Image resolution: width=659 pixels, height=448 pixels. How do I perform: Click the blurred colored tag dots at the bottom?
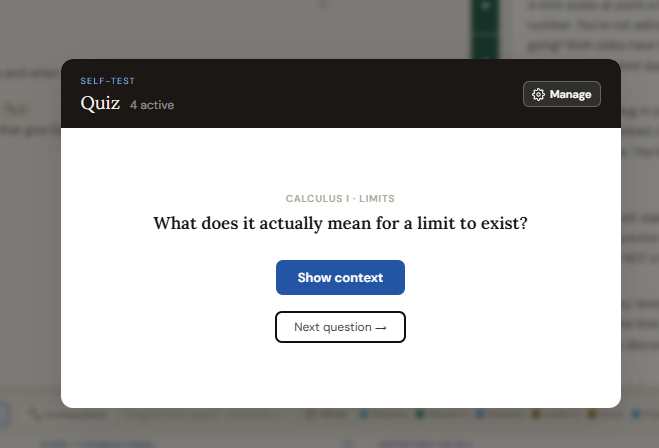[x=480, y=414]
